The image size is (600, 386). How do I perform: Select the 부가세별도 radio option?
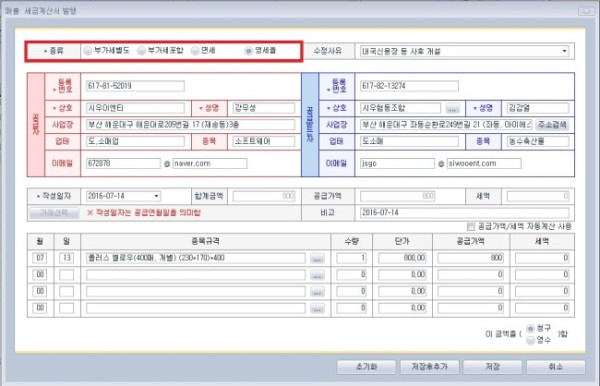coord(88,50)
